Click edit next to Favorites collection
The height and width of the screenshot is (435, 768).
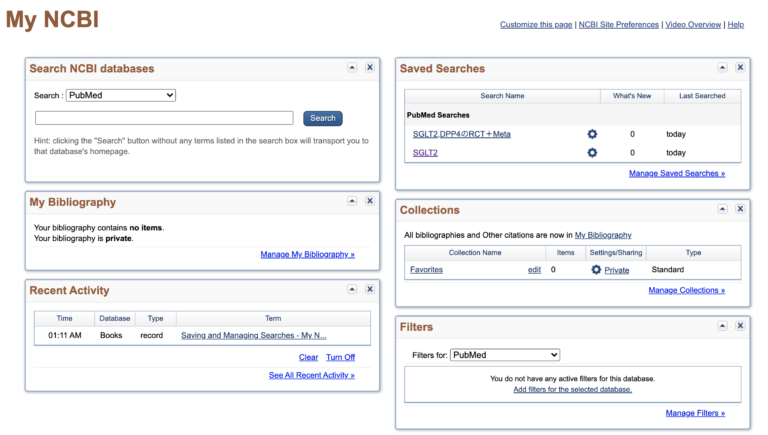click(534, 269)
